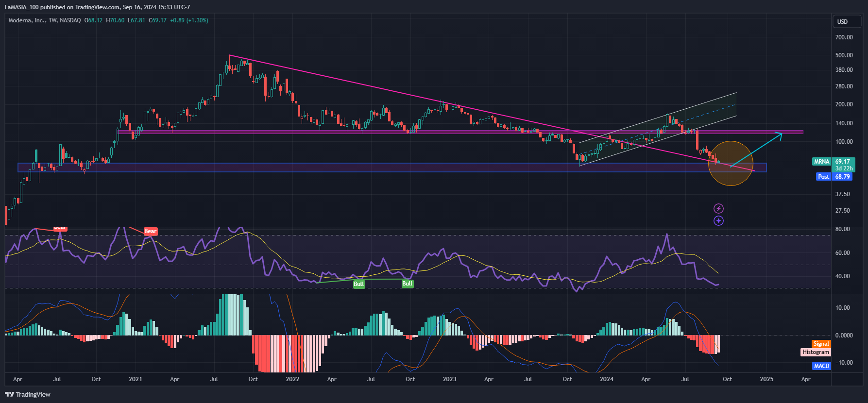Click the RSI 40.00 axis label
The height and width of the screenshot is (403, 868).
tap(842, 276)
